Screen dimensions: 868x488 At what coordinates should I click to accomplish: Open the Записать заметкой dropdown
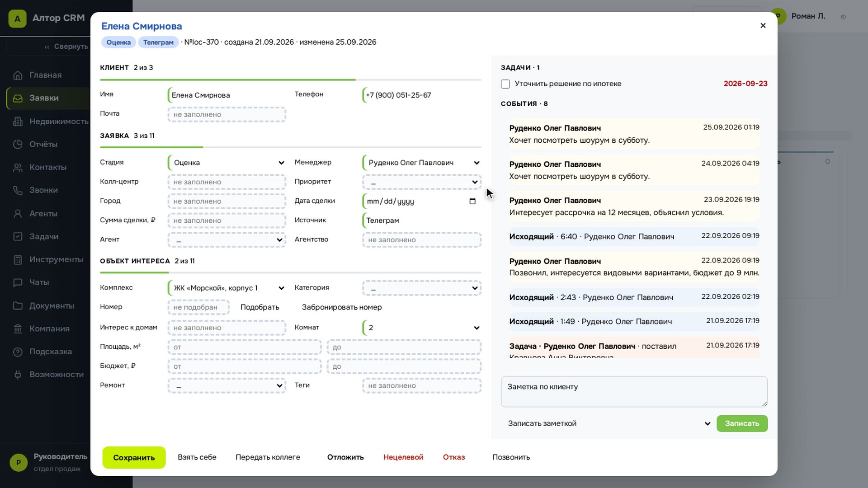pos(607,423)
